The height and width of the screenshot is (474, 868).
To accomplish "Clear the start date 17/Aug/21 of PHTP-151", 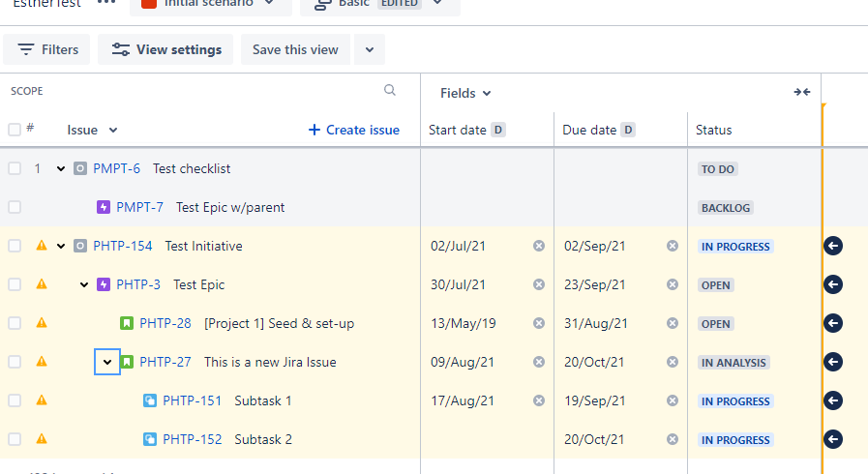I will click(539, 401).
